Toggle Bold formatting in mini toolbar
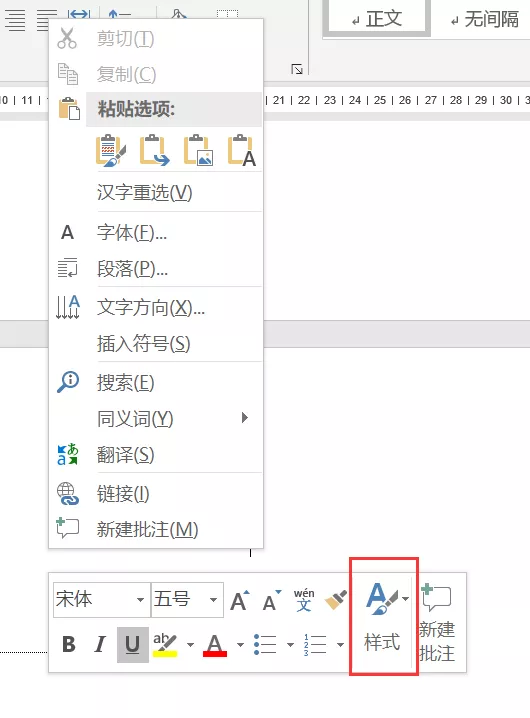The height and width of the screenshot is (718, 530). click(69, 644)
